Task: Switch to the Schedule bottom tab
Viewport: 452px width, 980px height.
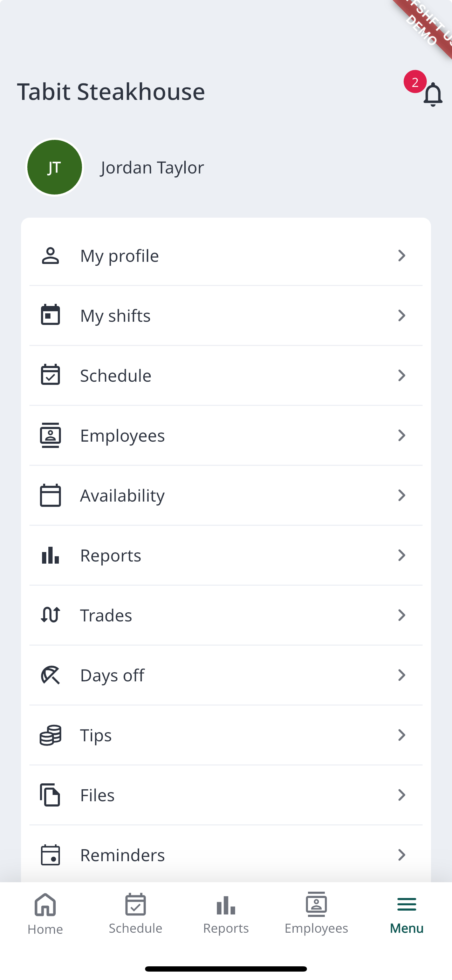Action: tap(136, 914)
